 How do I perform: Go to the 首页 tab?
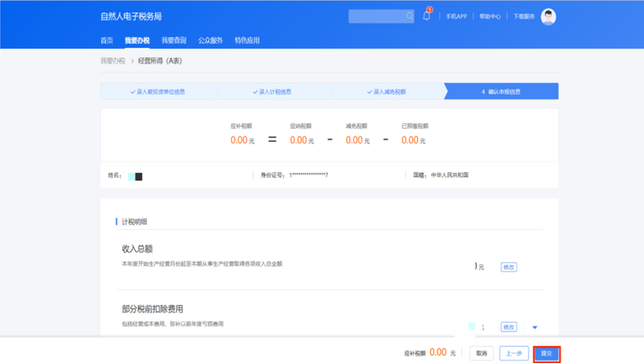tap(106, 40)
